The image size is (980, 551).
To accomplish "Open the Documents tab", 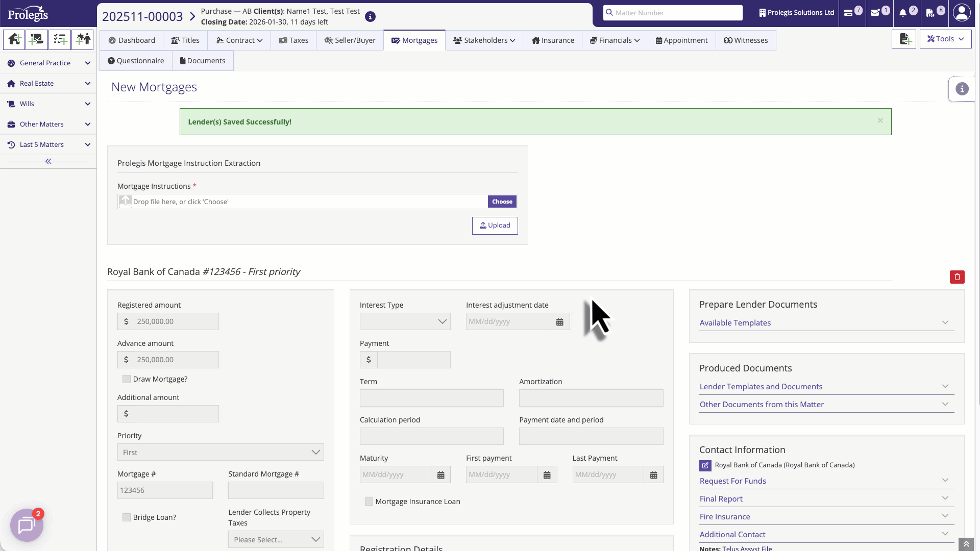I will click(203, 61).
